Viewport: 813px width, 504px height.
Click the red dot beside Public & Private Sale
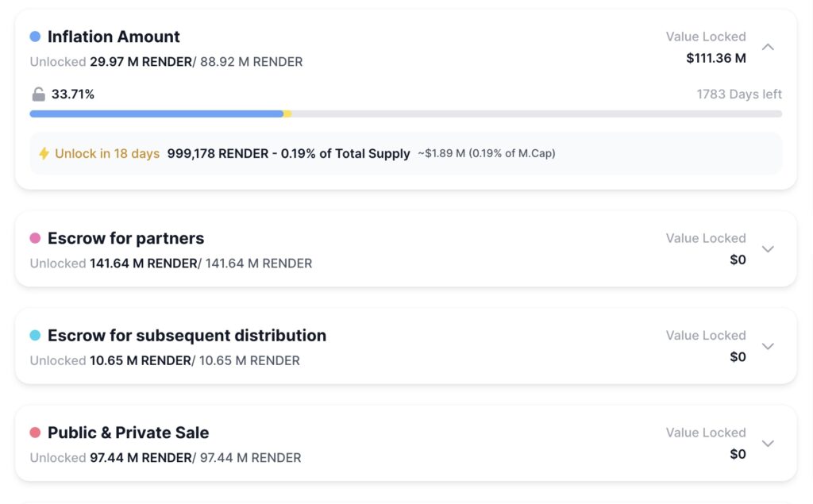(x=35, y=433)
